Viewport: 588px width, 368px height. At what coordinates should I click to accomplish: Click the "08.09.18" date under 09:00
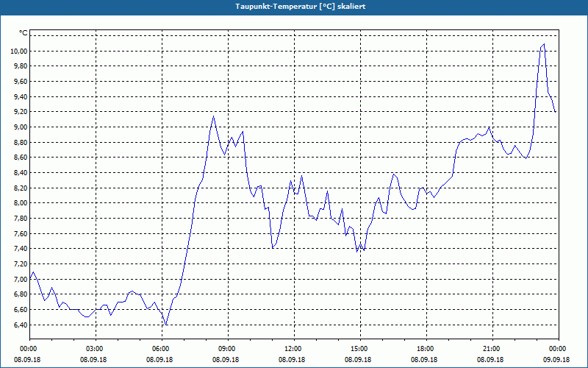click(226, 360)
